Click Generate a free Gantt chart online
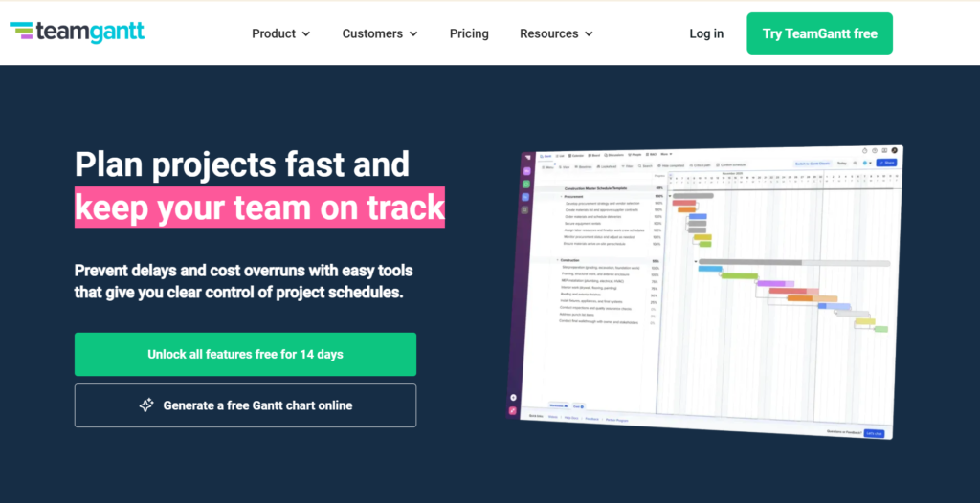Viewport: 980px width, 503px height. click(x=245, y=405)
